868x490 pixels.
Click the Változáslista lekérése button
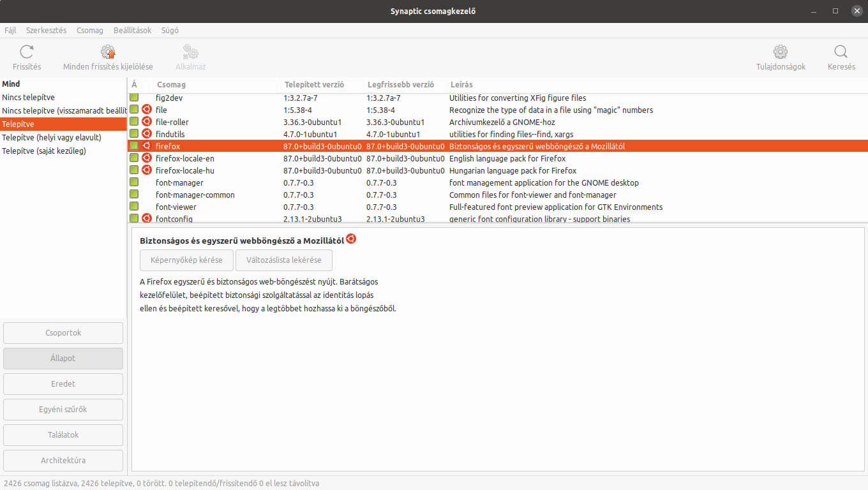tap(284, 260)
